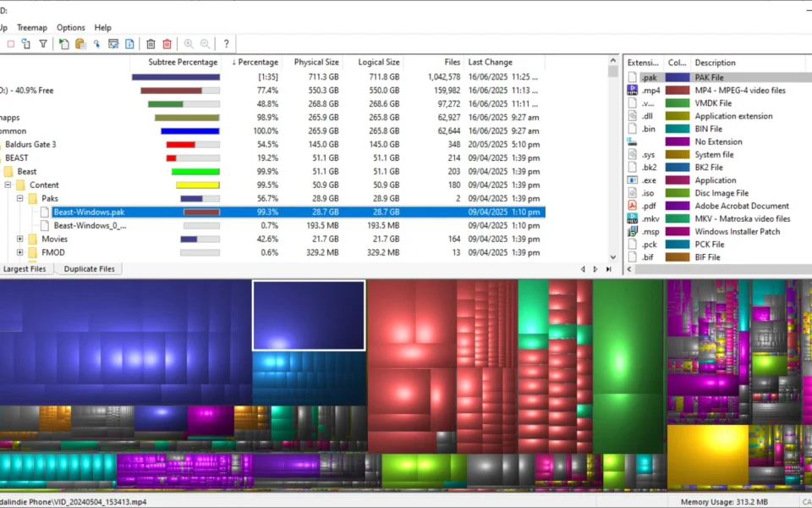Open the Help menu
The height and width of the screenshot is (508, 812).
(102, 27)
